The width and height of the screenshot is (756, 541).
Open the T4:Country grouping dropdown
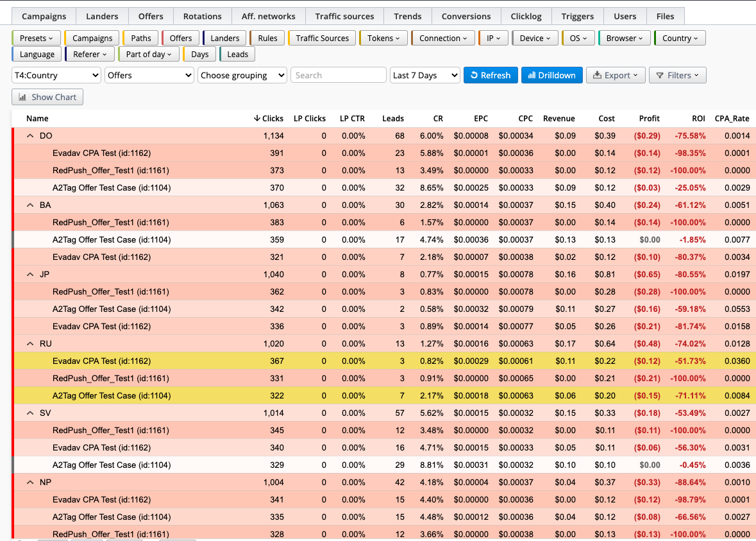click(56, 75)
